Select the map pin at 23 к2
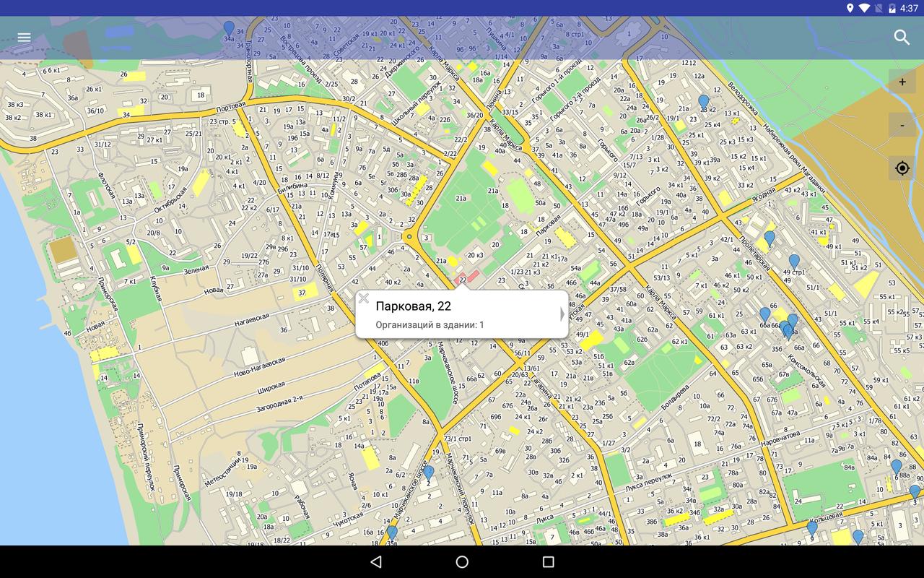The height and width of the screenshot is (578, 924). pyautogui.click(x=704, y=102)
